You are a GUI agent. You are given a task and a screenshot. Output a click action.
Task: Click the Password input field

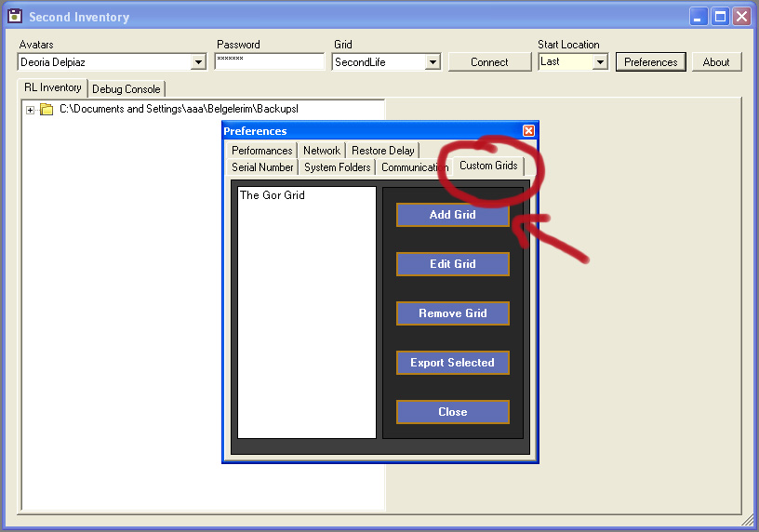click(270, 61)
